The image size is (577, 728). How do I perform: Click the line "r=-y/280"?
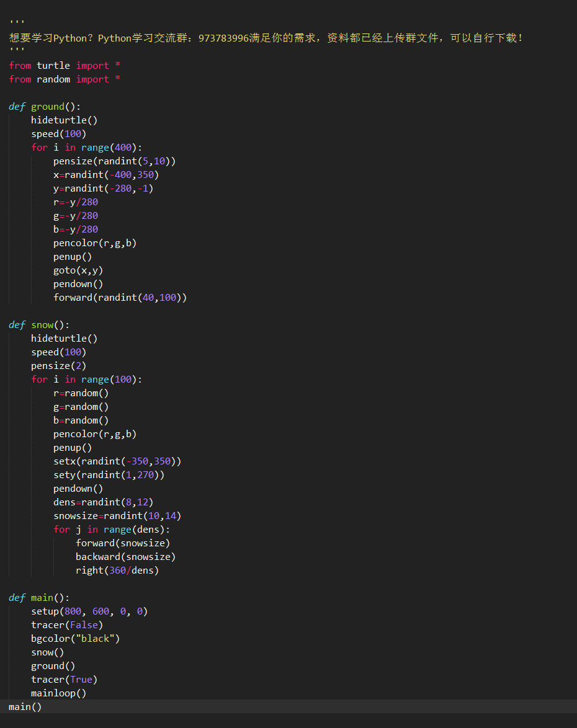coord(76,202)
